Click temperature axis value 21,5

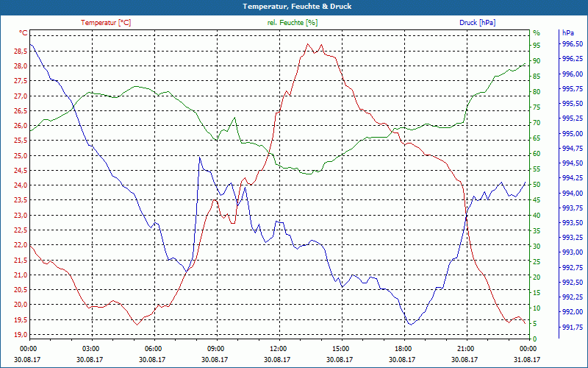point(21,261)
